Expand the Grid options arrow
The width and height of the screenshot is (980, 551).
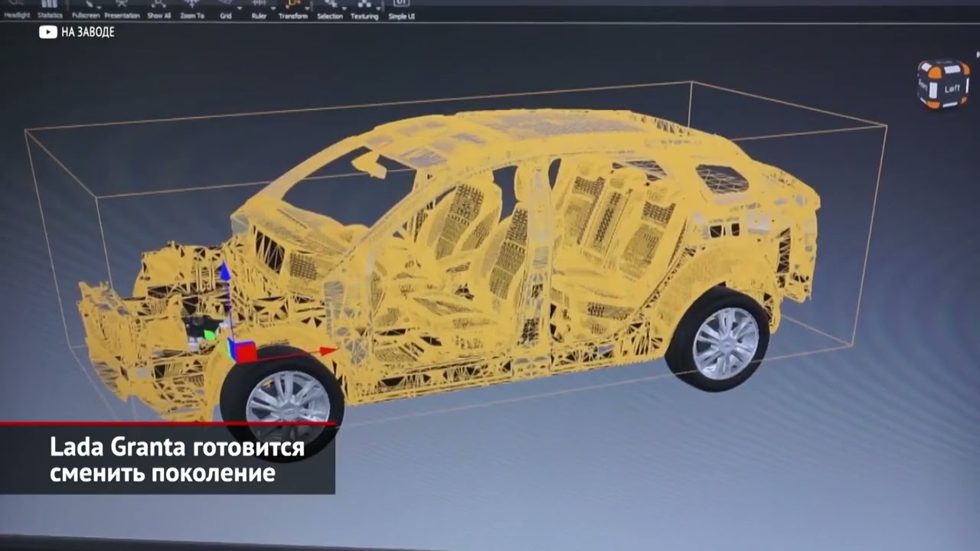240,7
